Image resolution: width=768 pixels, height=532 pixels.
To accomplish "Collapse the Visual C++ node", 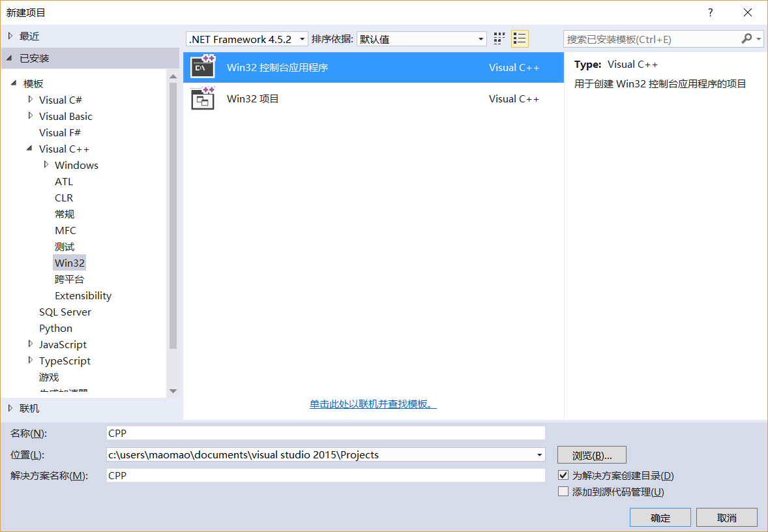I will 29,148.
